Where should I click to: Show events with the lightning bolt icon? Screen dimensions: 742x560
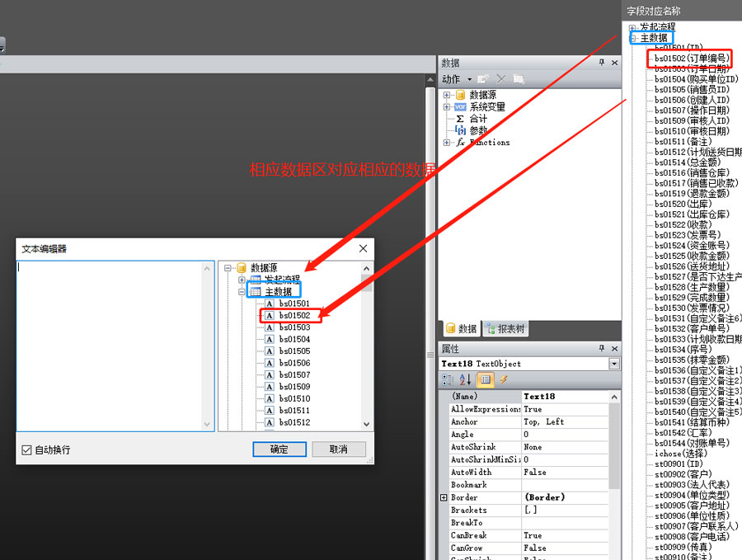pos(503,379)
